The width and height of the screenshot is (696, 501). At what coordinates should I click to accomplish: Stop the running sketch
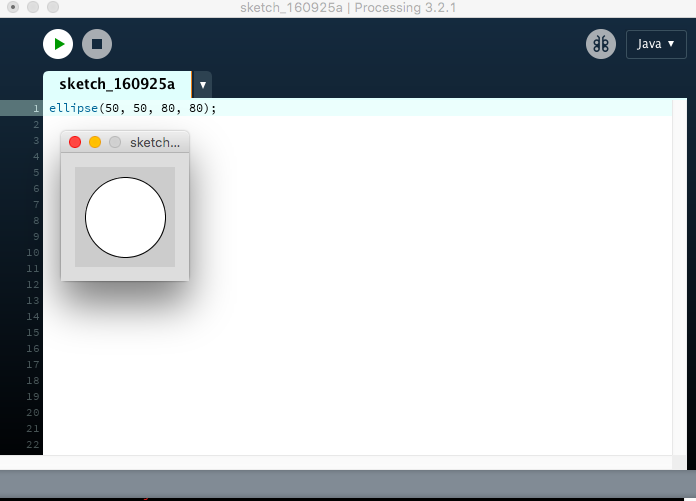pos(97,44)
